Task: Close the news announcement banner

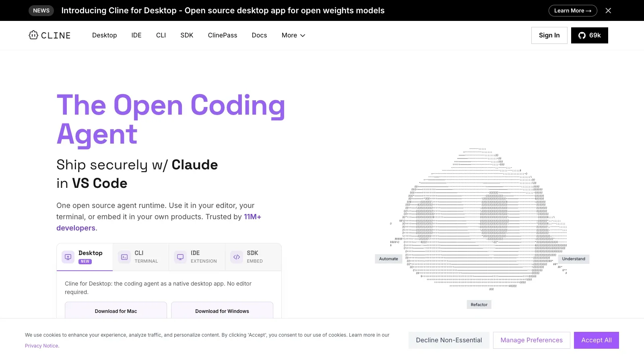Action: [x=608, y=10]
